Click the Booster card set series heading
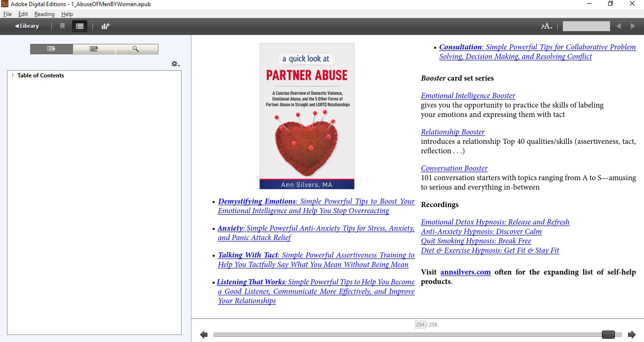The width and height of the screenshot is (644, 342). (457, 78)
